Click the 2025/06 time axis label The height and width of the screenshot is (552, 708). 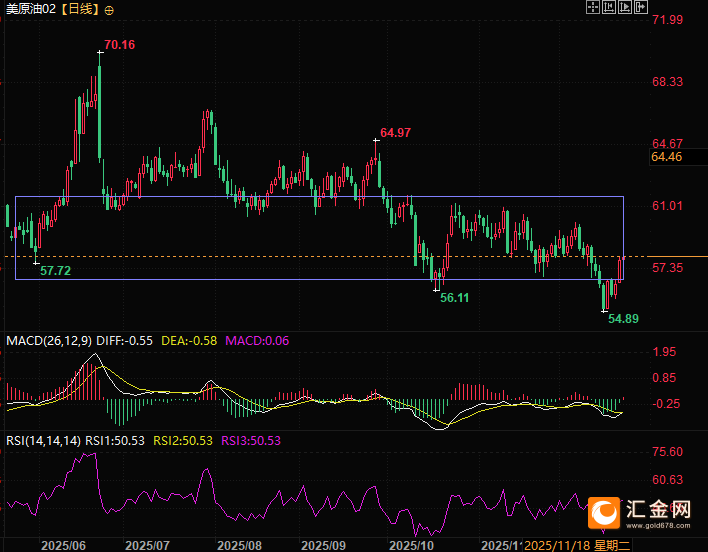[62, 545]
